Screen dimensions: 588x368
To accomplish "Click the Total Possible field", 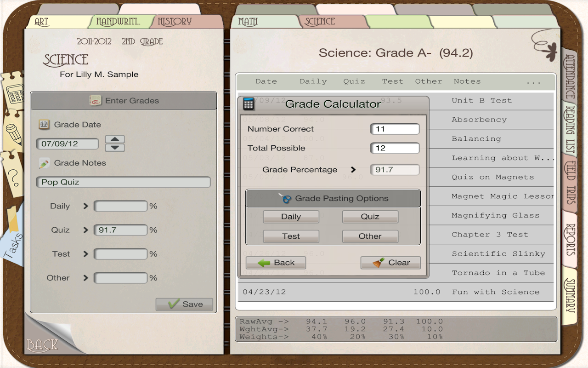I will pos(395,148).
